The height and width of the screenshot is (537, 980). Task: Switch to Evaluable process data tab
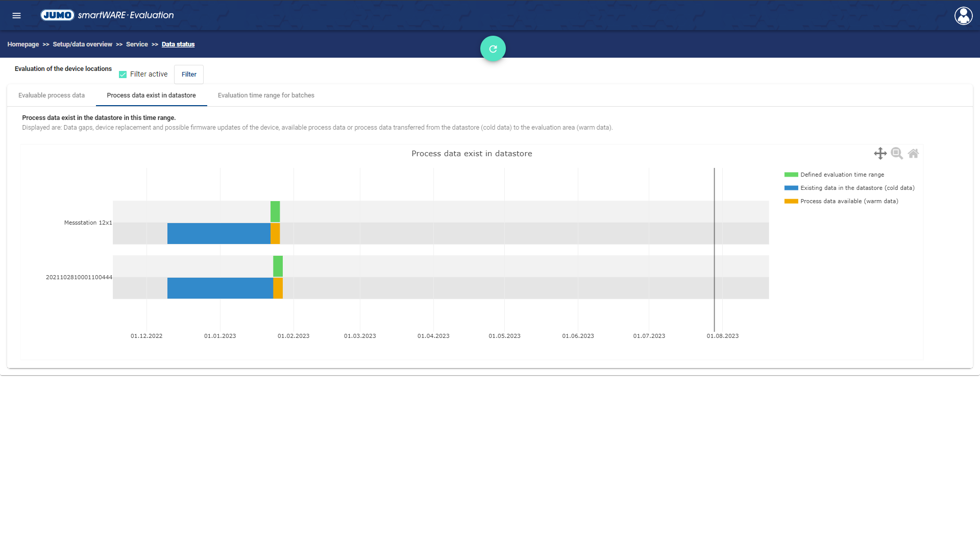pyautogui.click(x=52, y=95)
